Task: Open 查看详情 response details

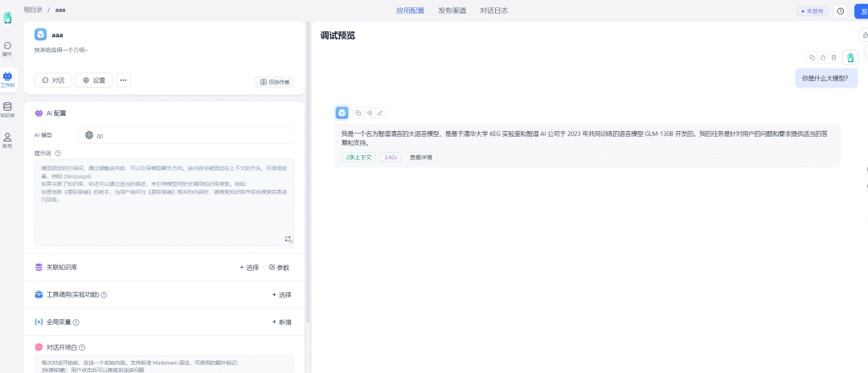Action: [x=421, y=158]
